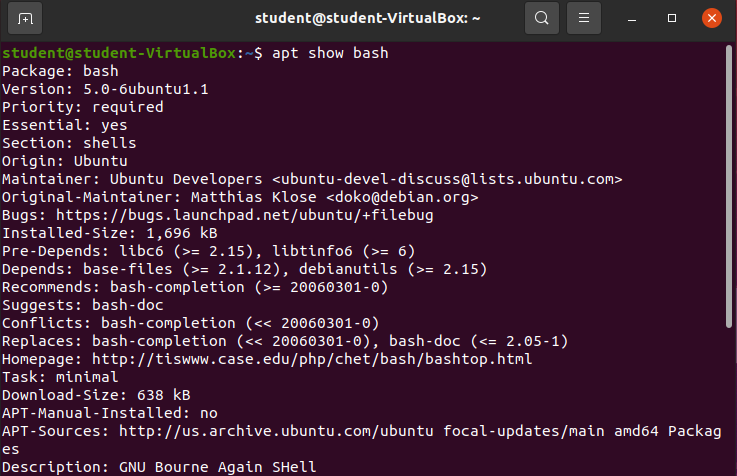Click the Download-Size 638 kB line
This screenshot has height=476, width=737.
pyautogui.click(x=96, y=395)
